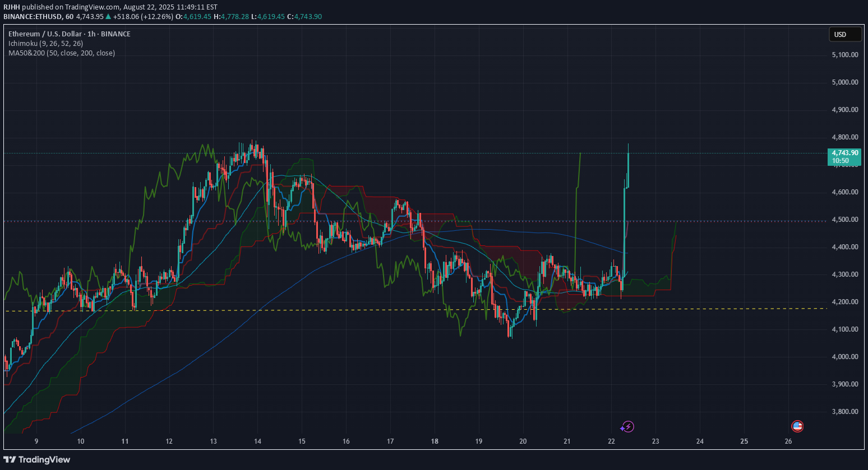Click the 4,400.00 price axis label

pyautogui.click(x=845, y=247)
